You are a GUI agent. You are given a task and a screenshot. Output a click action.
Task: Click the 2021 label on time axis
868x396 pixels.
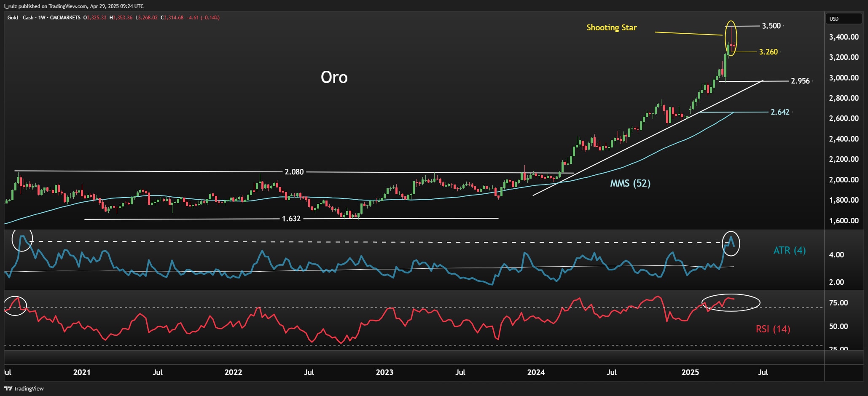point(82,372)
